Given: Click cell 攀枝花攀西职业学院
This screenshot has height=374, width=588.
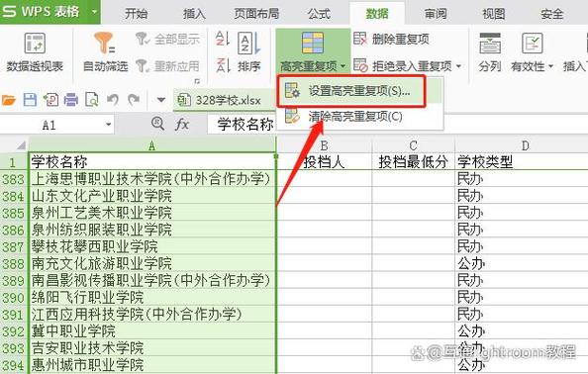Looking at the screenshot, I should 151,246.
